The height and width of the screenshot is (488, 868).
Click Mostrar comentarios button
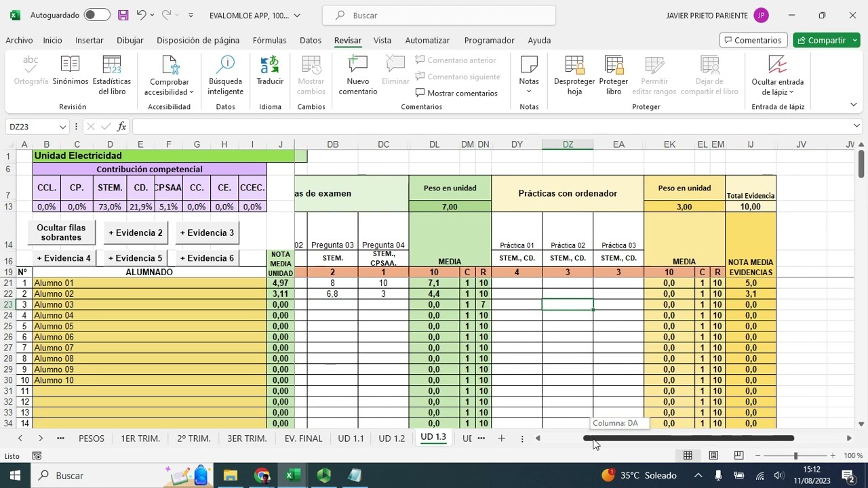(x=456, y=94)
